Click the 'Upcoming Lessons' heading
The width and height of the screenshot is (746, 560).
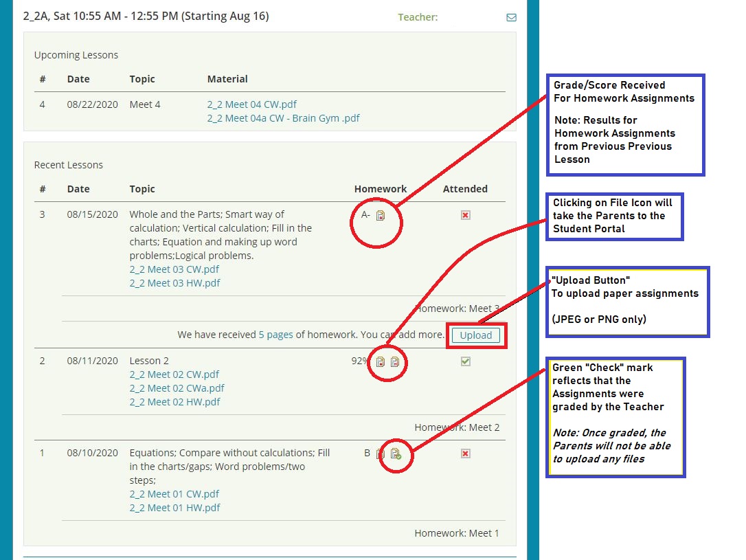[x=76, y=55]
